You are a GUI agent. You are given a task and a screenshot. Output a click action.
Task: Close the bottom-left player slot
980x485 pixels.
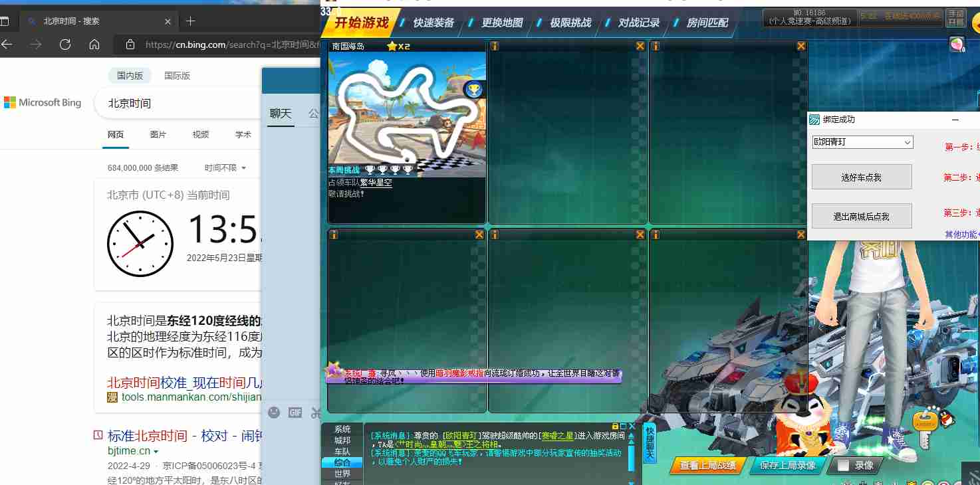pyautogui.click(x=479, y=235)
